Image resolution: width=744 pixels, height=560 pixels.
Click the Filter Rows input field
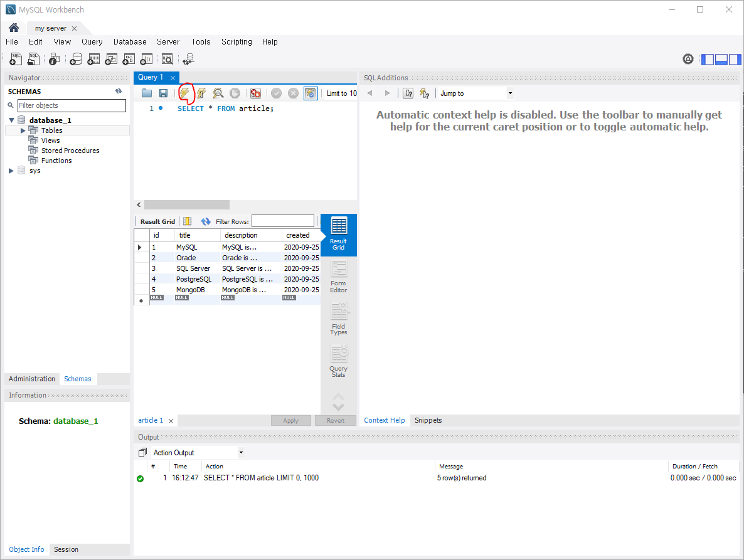point(283,221)
